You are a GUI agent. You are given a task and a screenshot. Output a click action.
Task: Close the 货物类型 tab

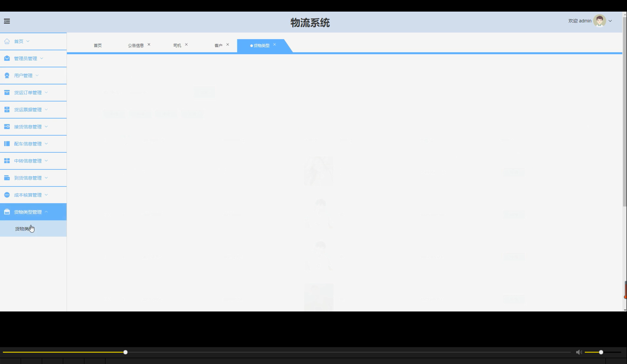click(274, 44)
